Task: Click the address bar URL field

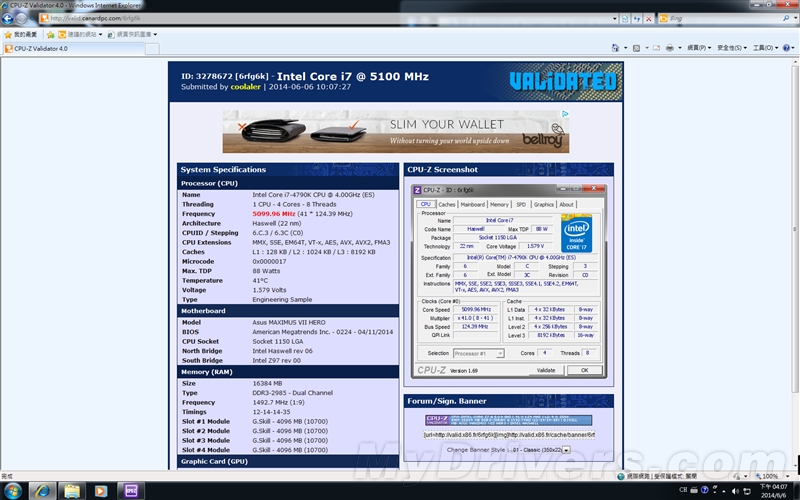Action: click(x=327, y=18)
